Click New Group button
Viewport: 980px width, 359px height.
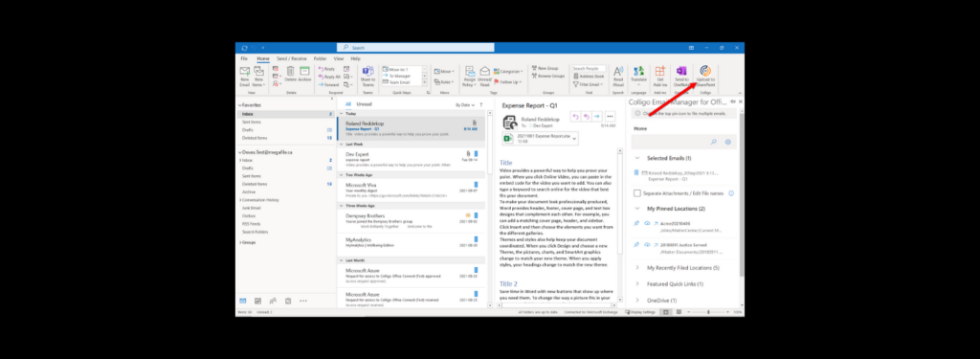click(545, 68)
